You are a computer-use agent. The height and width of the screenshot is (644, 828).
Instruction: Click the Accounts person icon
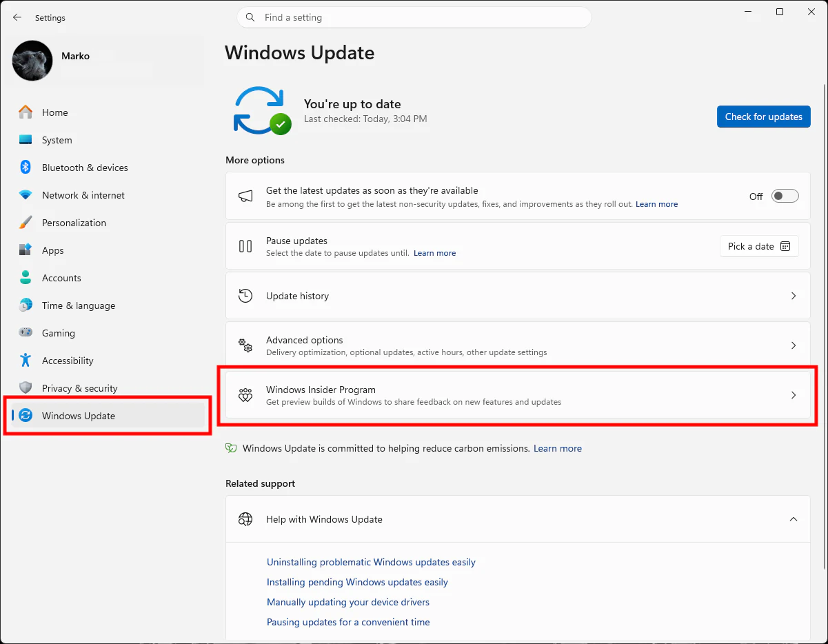tap(26, 278)
